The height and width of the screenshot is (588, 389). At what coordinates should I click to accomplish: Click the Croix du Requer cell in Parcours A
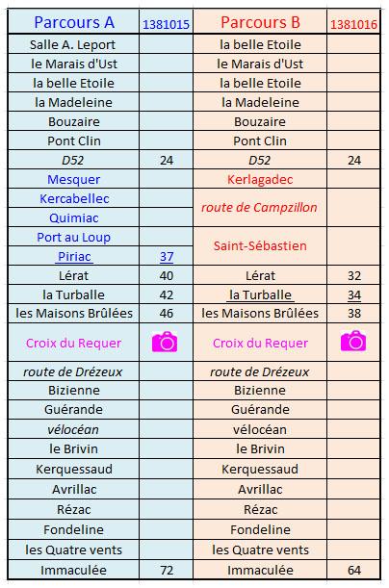tap(73, 343)
